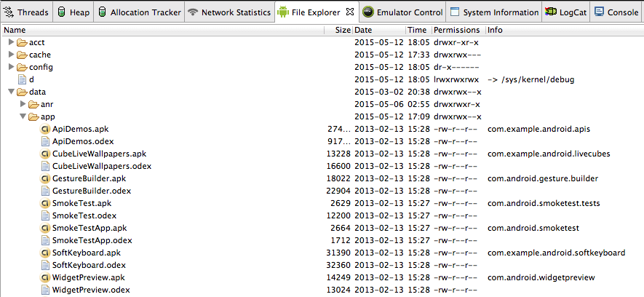Expand the anr folder
This screenshot has height=297, width=644.
(23, 104)
